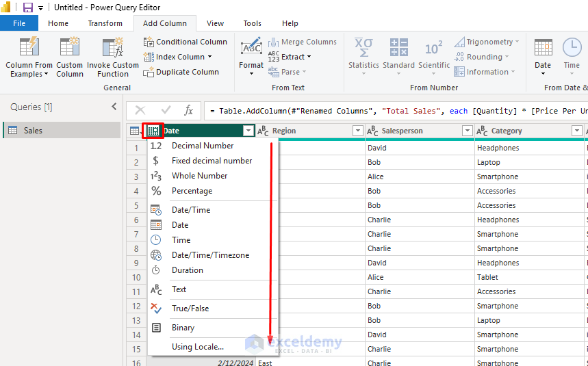Click inside the formula bar text
588x366 pixels.
(x=398, y=111)
